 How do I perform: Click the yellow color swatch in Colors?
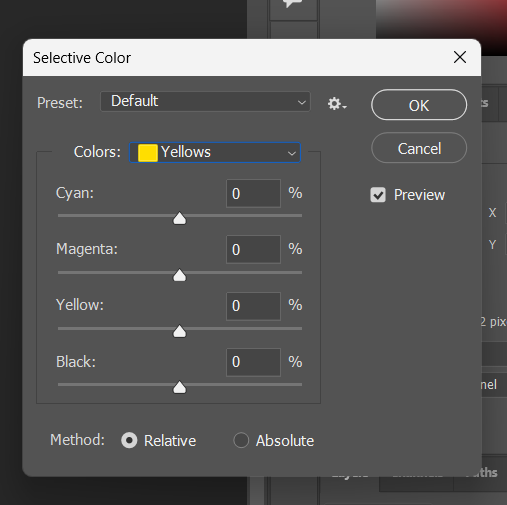(x=148, y=153)
